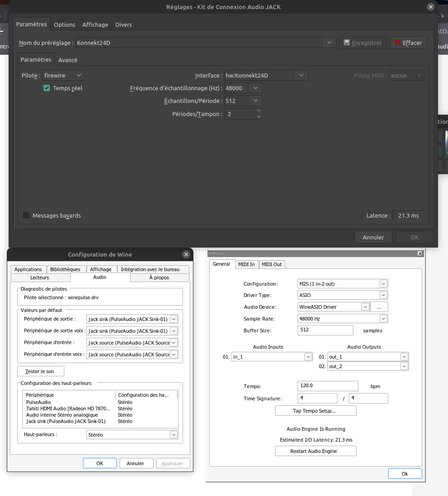Click the Tap Tempo Setup button
448x496 pixels.
pos(315,411)
